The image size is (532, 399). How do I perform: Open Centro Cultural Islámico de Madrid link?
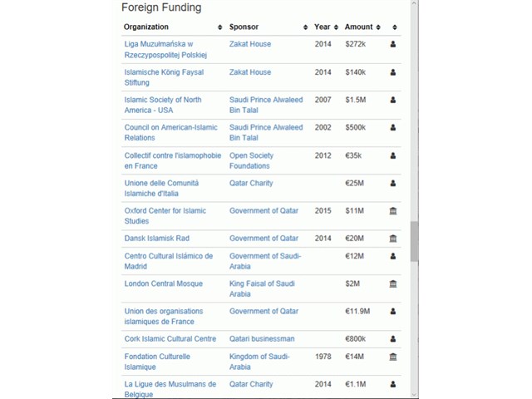click(x=168, y=261)
